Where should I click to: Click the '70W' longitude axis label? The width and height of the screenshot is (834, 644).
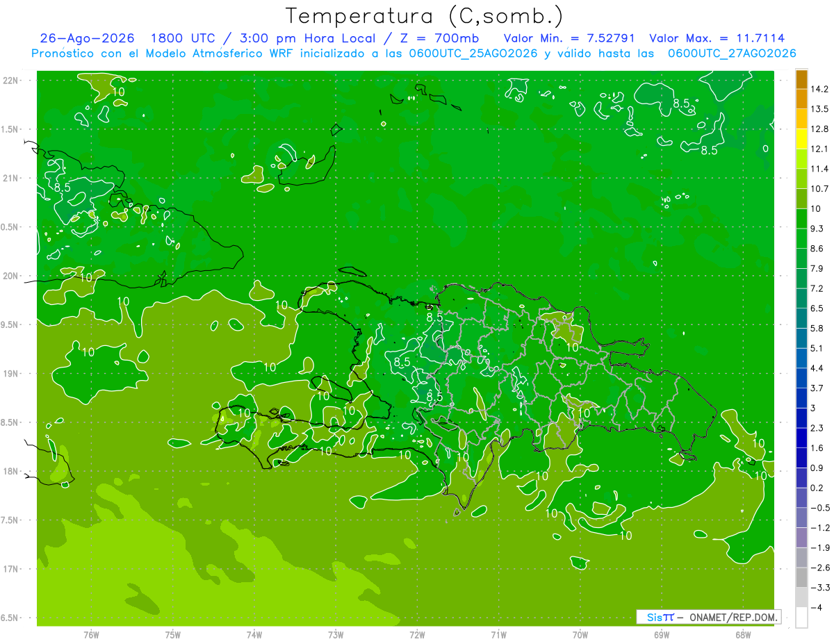click(580, 634)
